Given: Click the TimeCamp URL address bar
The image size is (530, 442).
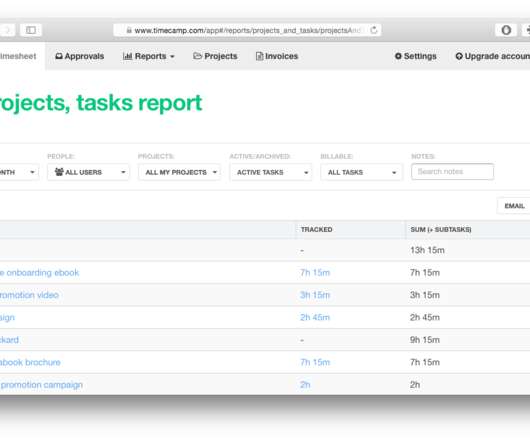Looking at the screenshot, I should [x=247, y=30].
